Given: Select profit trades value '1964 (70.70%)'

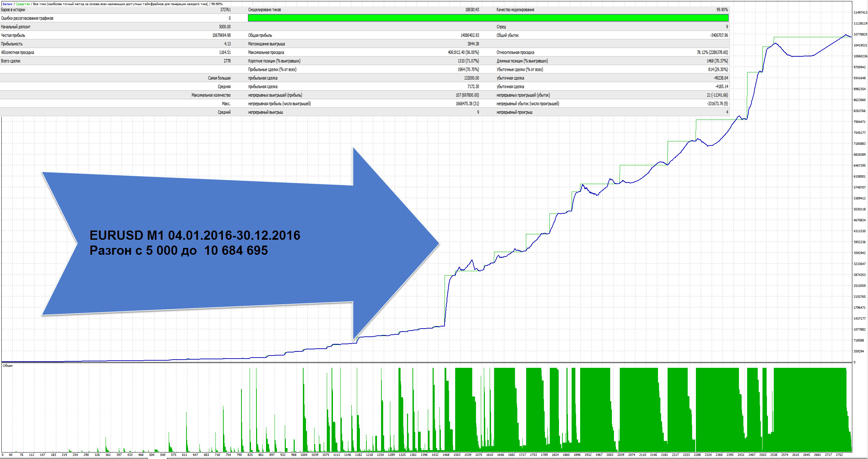Looking at the screenshot, I should pos(468,70).
